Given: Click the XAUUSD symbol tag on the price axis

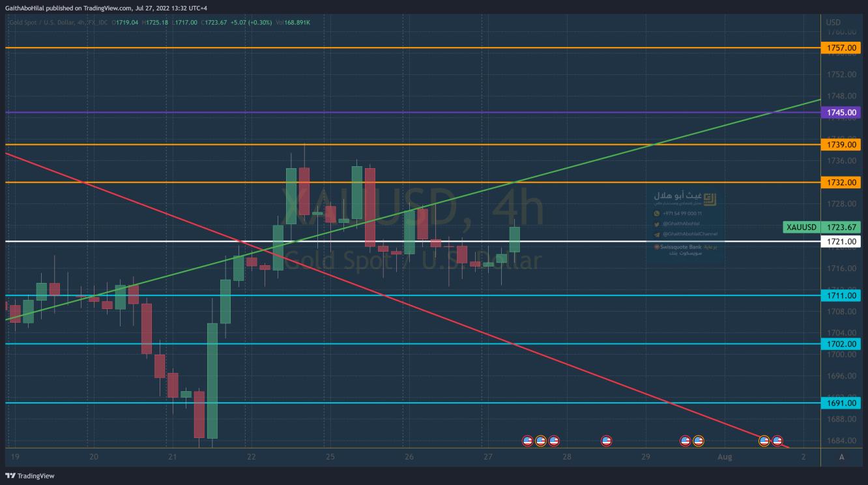Looking at the screenshot, I should pyautogui.click(x=802, y=228).
